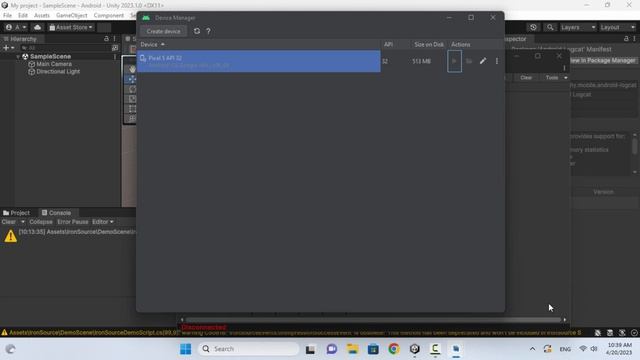Toggle Console Error Pause option
The height and width of the screenshot is (360, 640).
click(73, 222)
